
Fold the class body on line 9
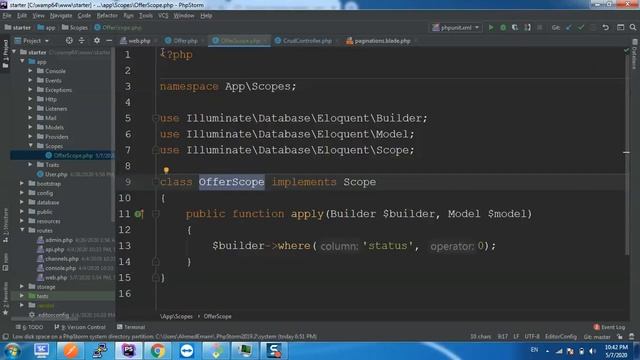(156, 182)
